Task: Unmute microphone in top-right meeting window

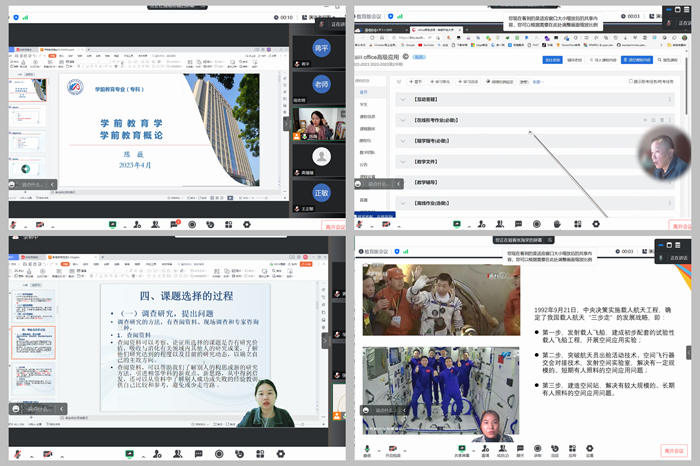Action: 360,224
